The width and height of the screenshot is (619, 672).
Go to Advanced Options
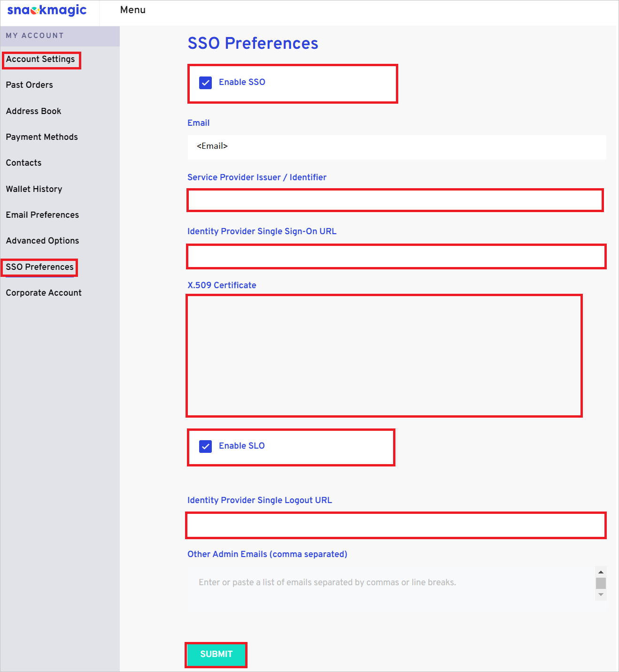click(x=42, y=241)
